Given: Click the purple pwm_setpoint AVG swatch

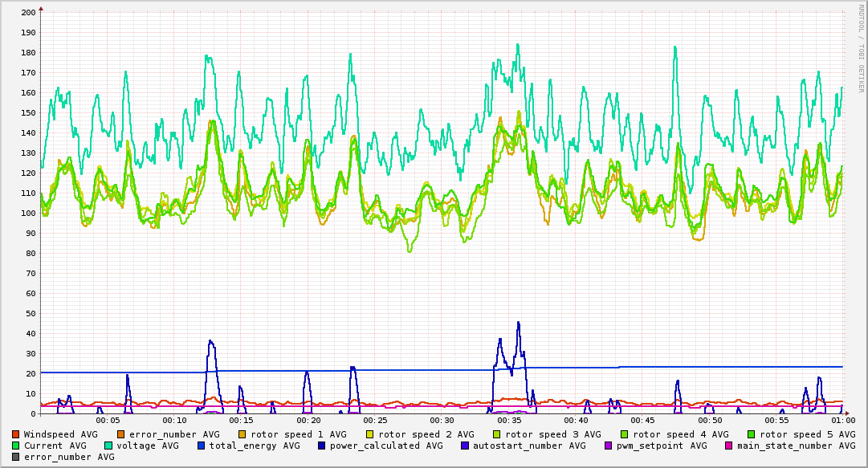Looking at the screenshot, I should click(x=609, y=446).
